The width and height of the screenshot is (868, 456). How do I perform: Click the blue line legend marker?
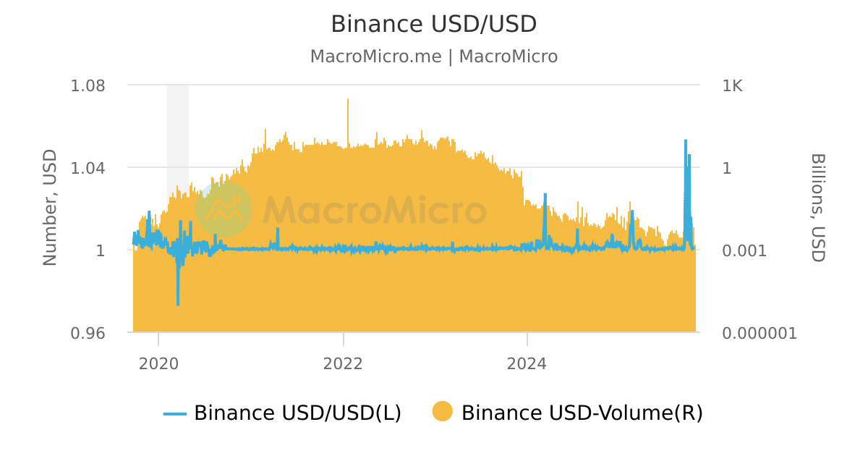pos(175,413)
